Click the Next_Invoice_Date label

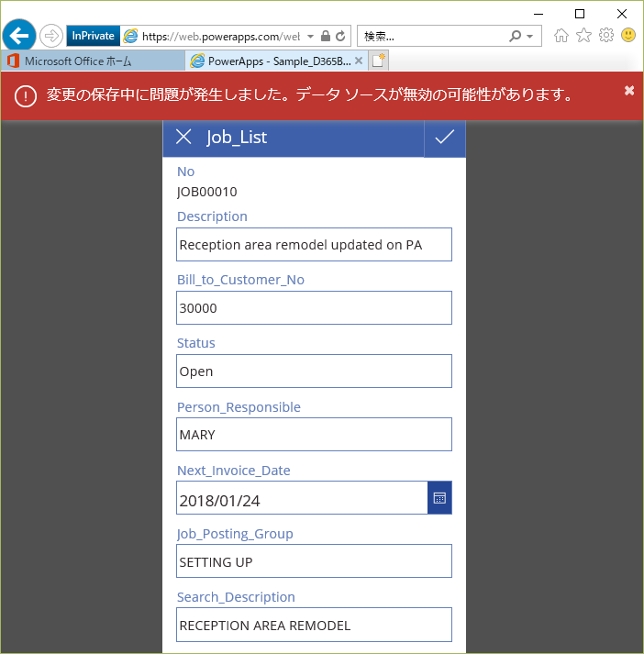point(234,471)
